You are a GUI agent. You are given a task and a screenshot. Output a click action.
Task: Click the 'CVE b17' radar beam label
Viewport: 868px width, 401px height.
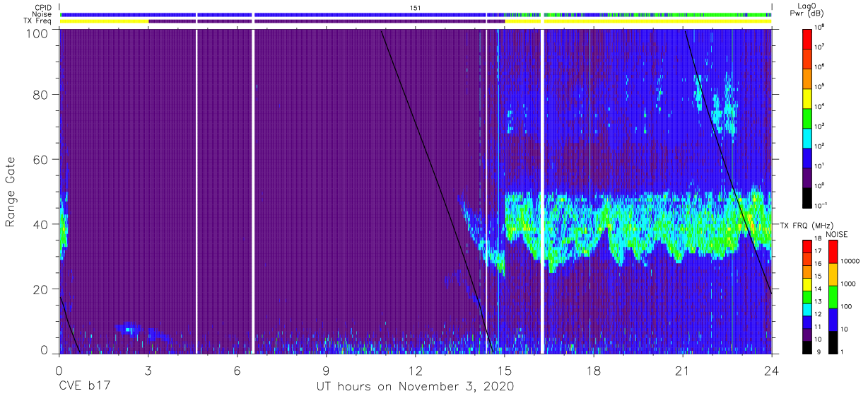point(83,387)
